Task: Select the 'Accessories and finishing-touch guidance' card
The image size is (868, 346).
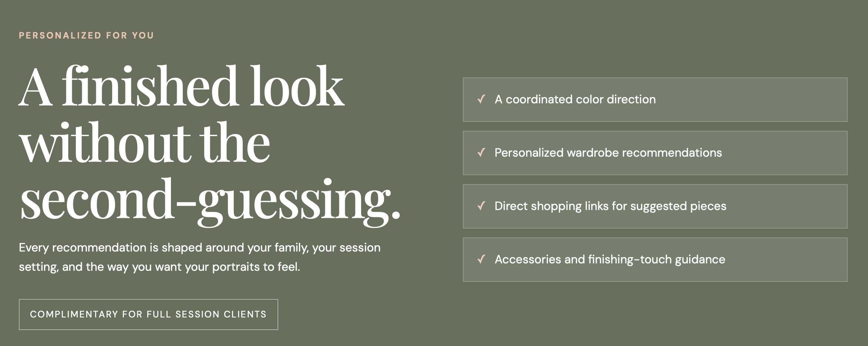Action: (655, 260)
